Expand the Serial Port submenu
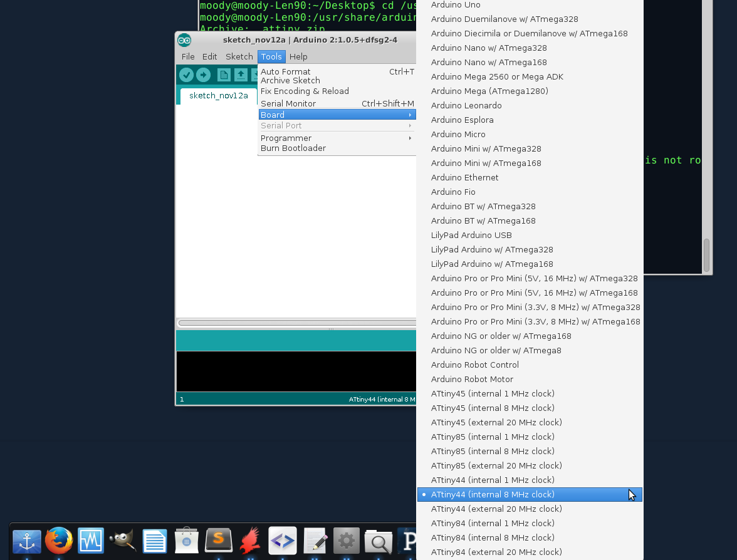The height and width of the screenshot is (560, 737). pos(337,125)
